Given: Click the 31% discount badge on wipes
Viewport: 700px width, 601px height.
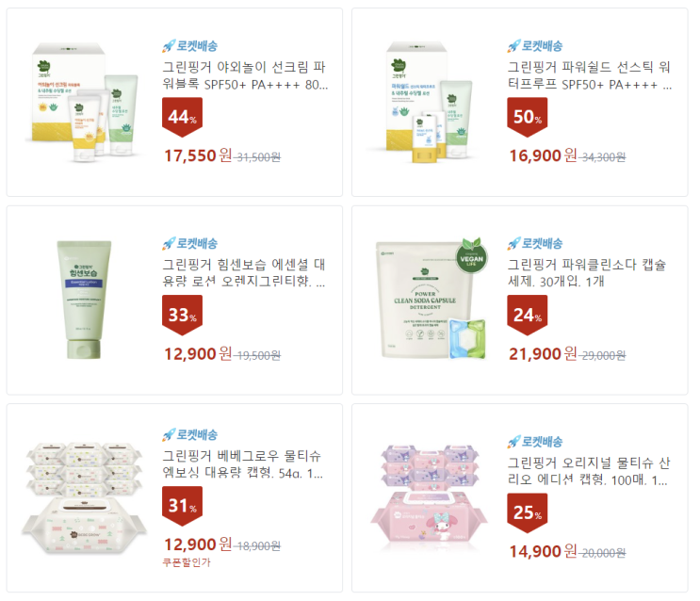Looking at the screenshot, I should coord(182,507).
